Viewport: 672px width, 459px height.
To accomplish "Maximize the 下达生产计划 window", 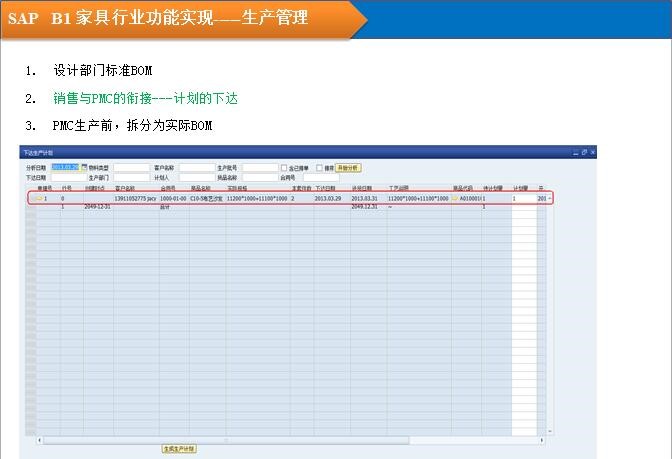I will coord(584,153).
